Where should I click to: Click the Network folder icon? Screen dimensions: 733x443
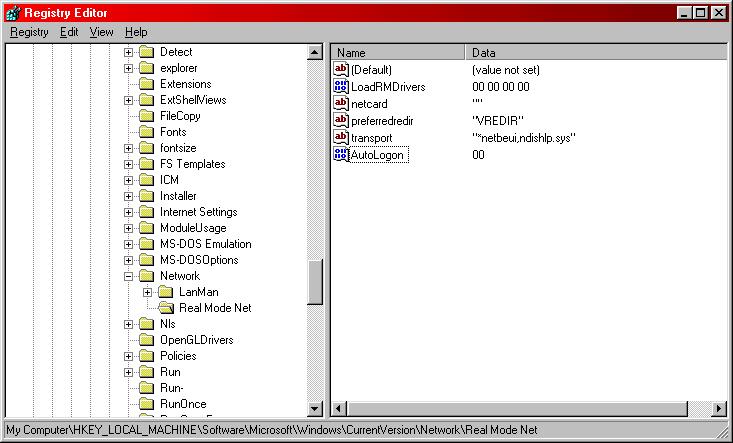147,276
